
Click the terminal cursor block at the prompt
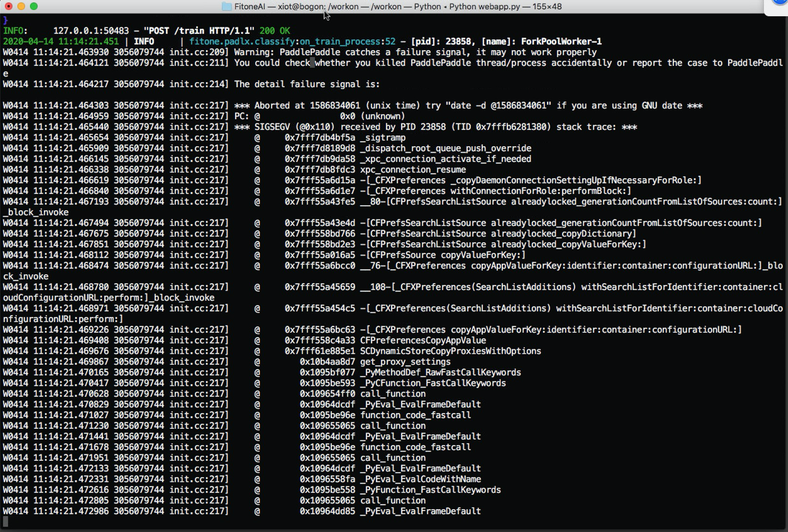[x=5, y=522]
